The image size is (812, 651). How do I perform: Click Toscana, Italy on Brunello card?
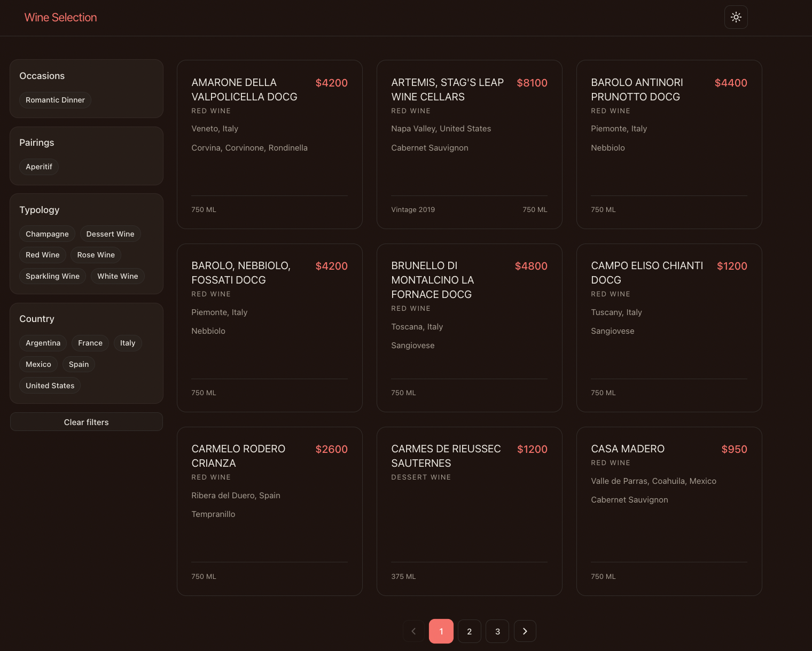click(x=417, y=327)
